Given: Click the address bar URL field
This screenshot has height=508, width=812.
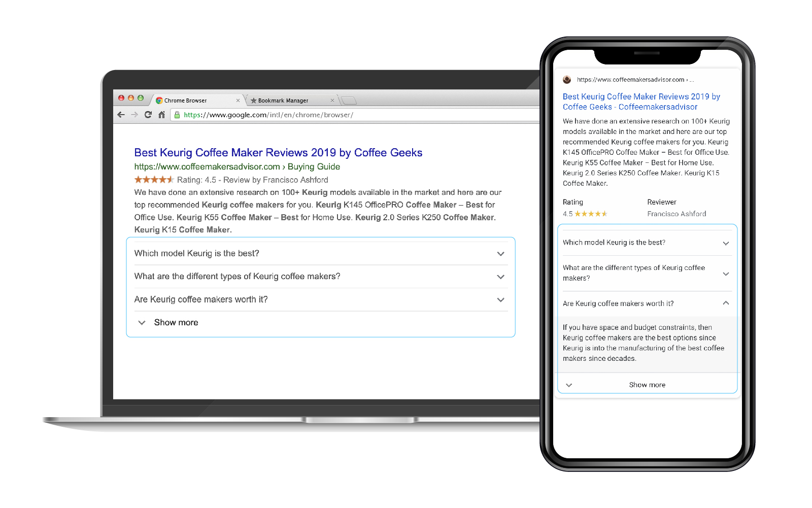Looking at the screenshot, I should click(355, 115).
